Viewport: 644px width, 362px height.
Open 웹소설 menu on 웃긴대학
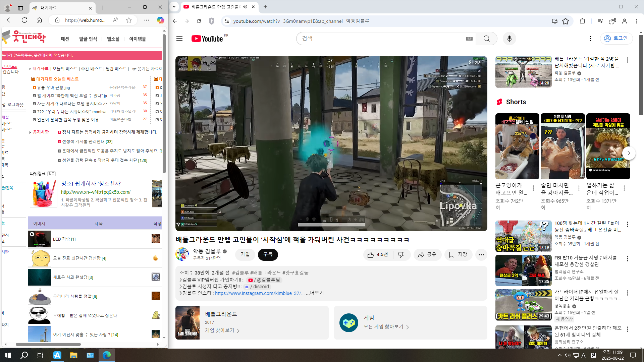113,39
